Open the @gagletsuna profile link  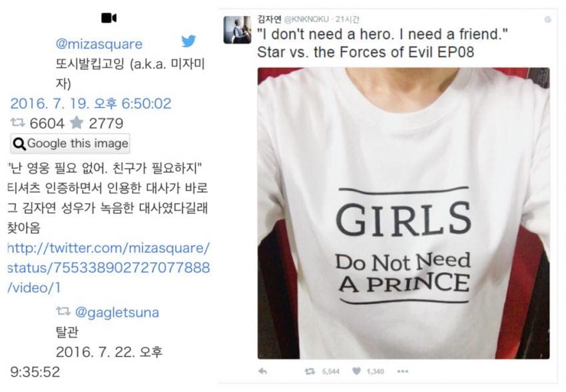tap(117, 312)
